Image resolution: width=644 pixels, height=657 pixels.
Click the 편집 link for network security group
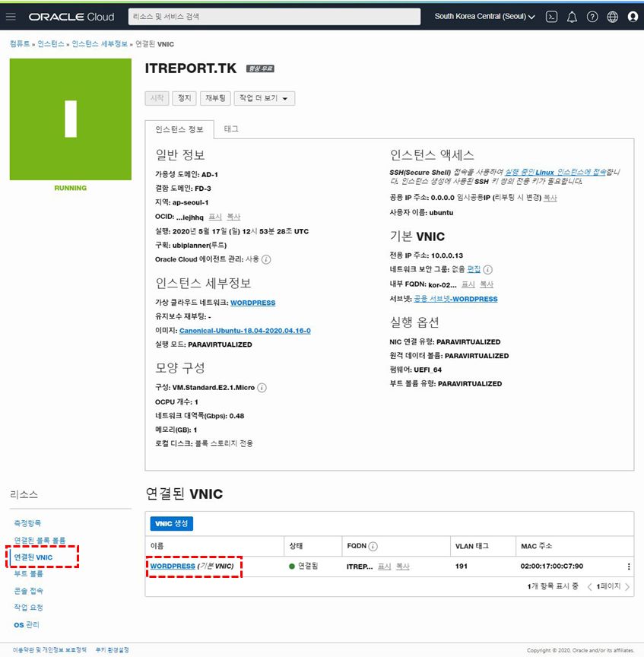click(x=474, y=269)
